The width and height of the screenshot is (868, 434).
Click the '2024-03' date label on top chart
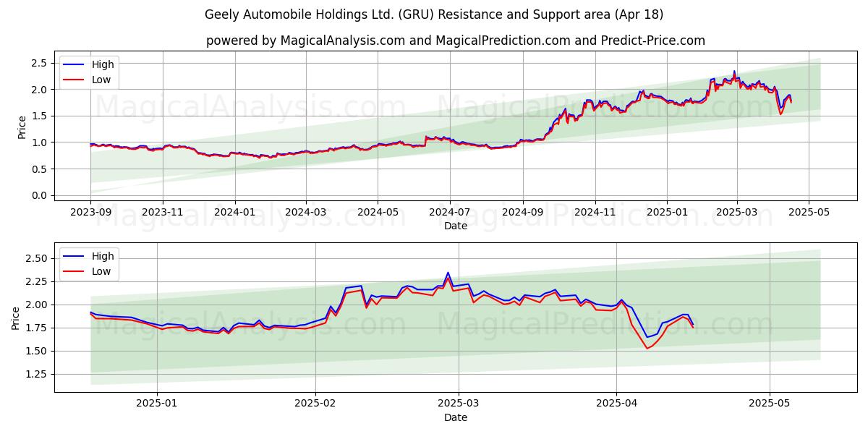pos(305,213)
